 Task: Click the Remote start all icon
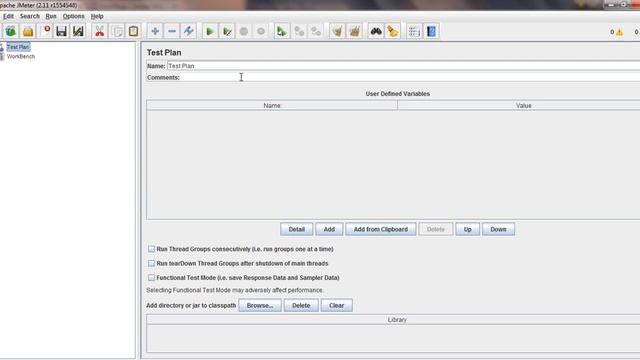click(x=282, y=31)
